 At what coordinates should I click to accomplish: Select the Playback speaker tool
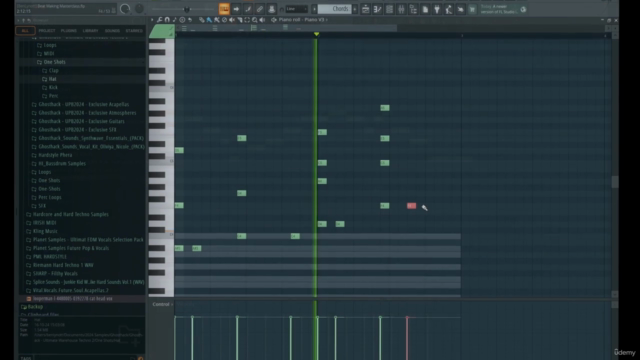pos(262,20)
